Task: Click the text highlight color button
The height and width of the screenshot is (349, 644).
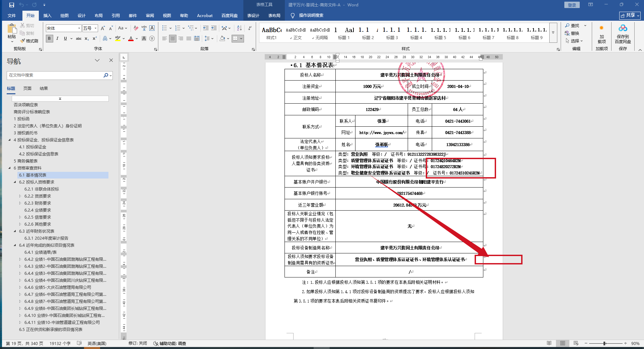Action: (118, 38)
